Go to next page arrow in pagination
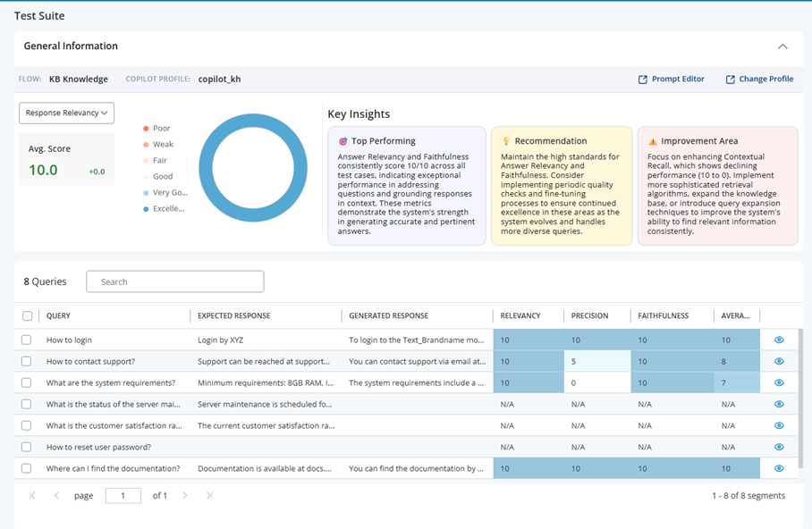 tap(185, 496)
